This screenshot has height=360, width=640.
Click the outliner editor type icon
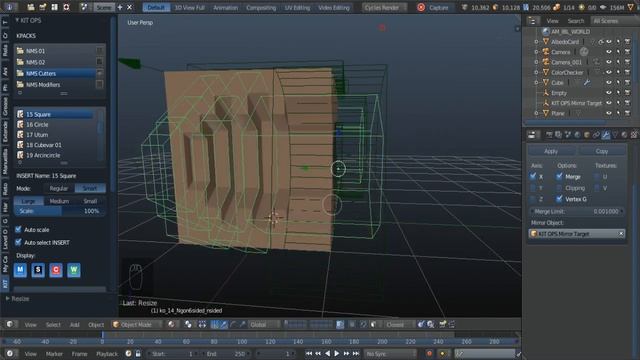click(532, 21)
